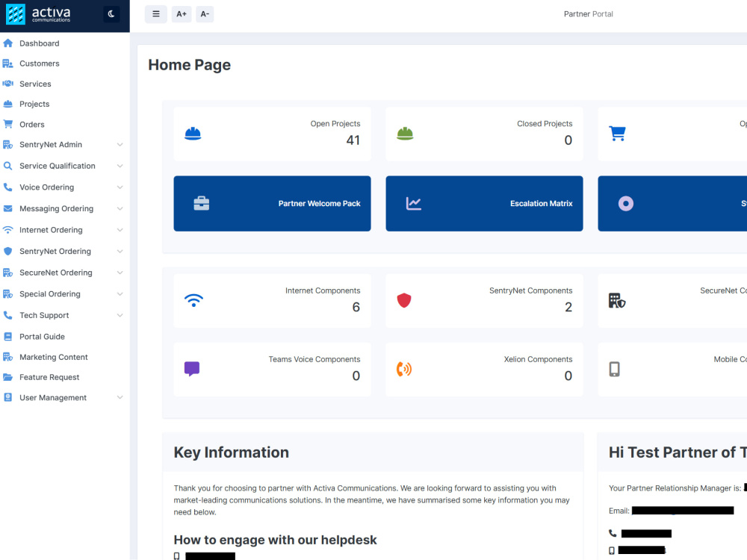Click the Partner Portal header text
Viewport: 747px width, 560px height.
coord(589,13)
